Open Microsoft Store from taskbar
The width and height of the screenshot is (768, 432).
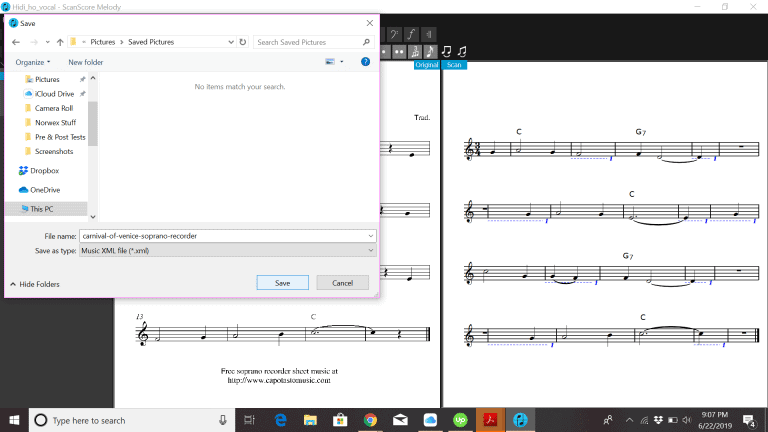pos(340,420)
